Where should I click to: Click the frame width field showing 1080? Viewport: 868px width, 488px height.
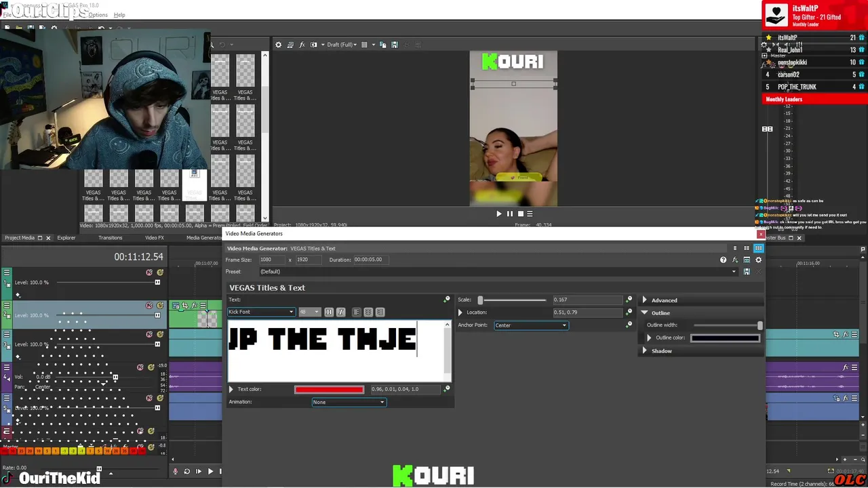coord(272,260)
